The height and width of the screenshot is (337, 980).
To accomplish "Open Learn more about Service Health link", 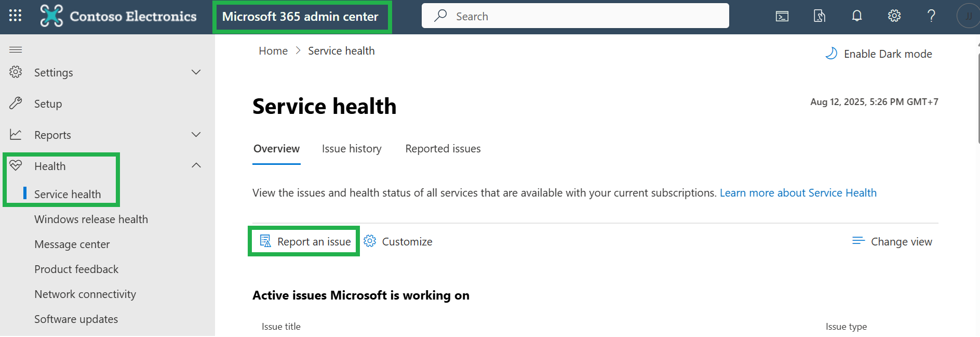I will point(798,193).
